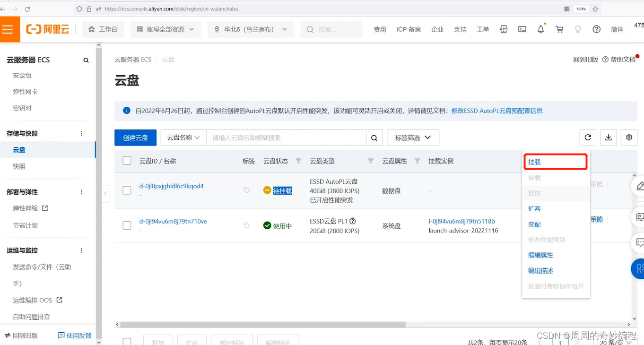Screen dimensions: 644x345
Task: Check the box for disk d-0jl94vu6m8j79tn710ve
Action: [127, 225]
